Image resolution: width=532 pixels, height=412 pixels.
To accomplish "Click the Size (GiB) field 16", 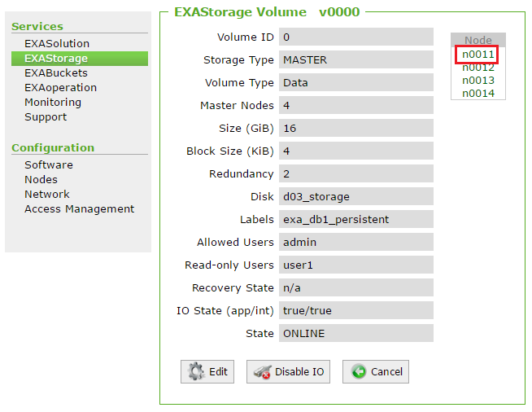I will [x=356, y=128].
